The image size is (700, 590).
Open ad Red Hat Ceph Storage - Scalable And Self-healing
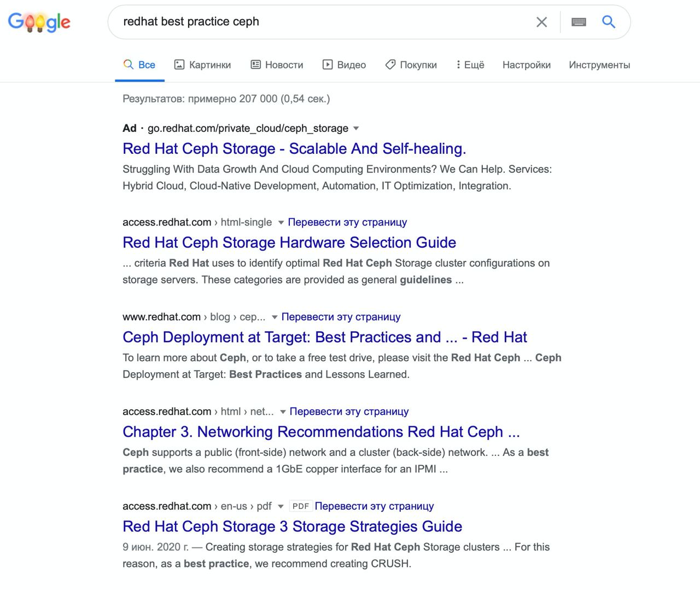pyautogui.click(x=294, y=148)
